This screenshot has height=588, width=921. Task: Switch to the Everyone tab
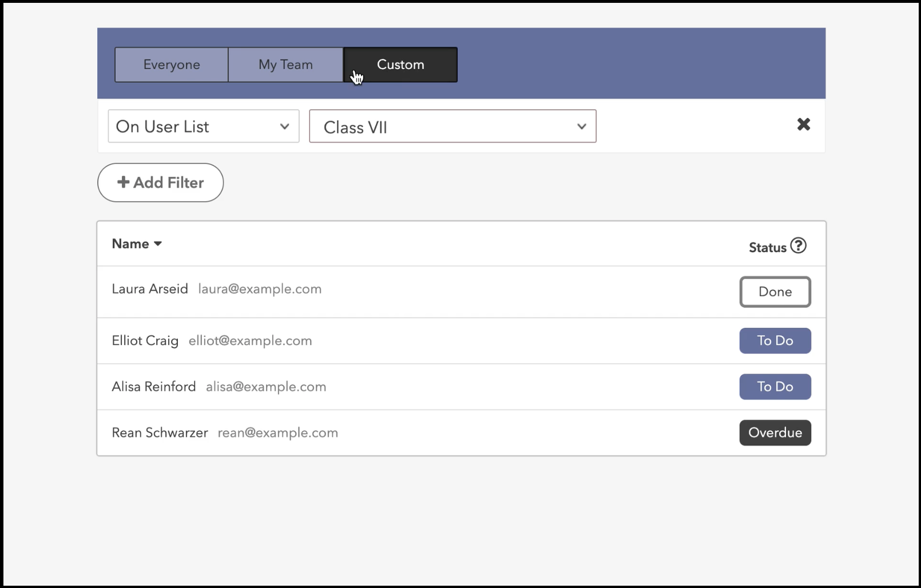point(171,65)
